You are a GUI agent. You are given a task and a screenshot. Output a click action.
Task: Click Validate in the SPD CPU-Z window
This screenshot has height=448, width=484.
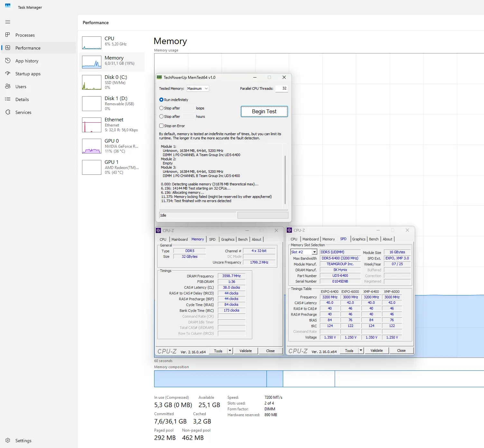tap(376, 350)
